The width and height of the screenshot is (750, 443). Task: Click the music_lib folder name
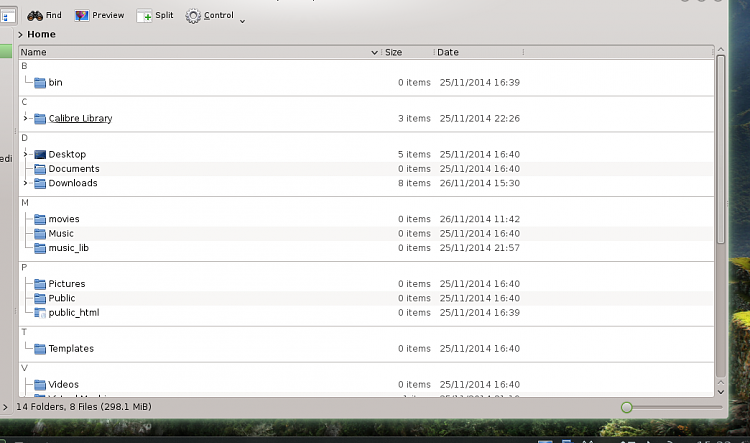pyautogui.click(x=68, y=248)
